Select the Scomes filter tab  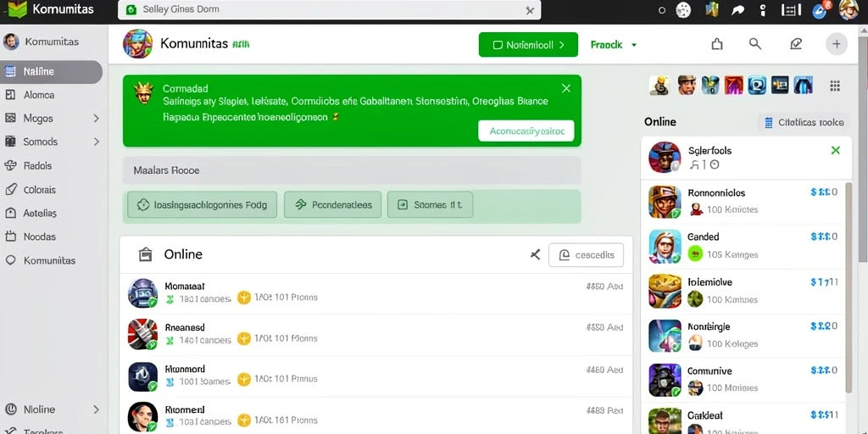[x=430, y=205]
